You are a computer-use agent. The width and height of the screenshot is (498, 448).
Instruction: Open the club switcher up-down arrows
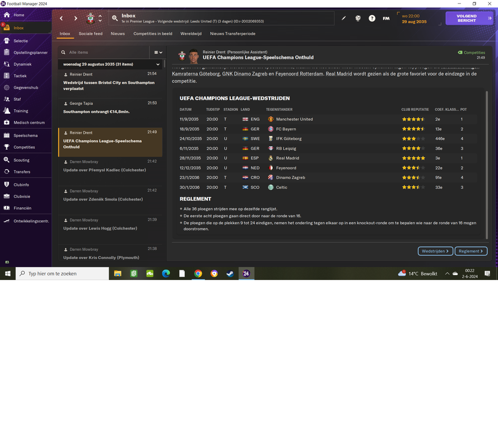click(100, 18)
